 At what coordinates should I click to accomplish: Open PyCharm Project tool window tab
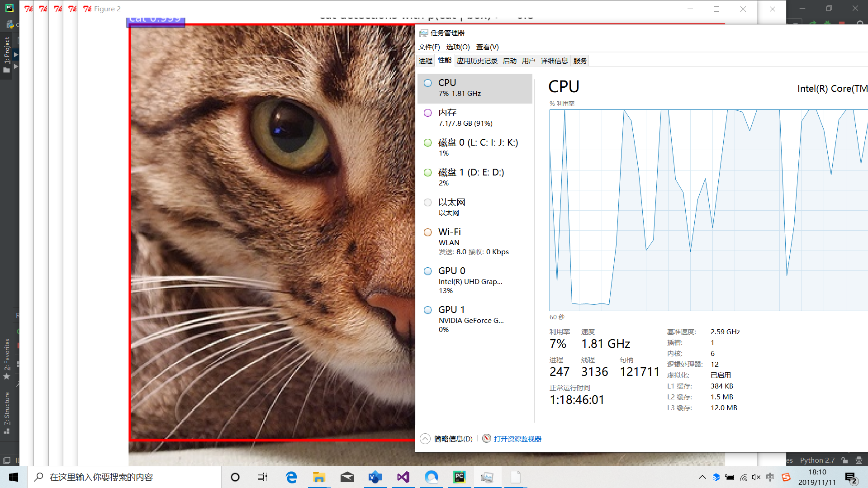pos(6,54)
